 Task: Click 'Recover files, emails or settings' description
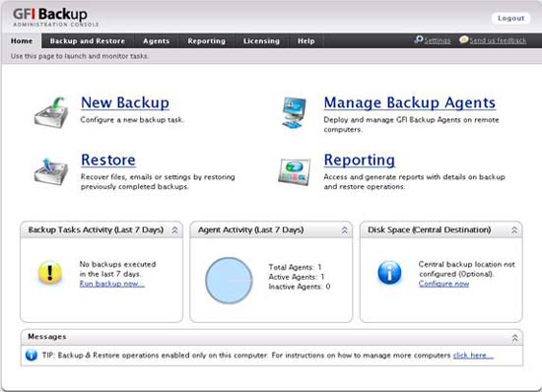(x=158, y=181)
